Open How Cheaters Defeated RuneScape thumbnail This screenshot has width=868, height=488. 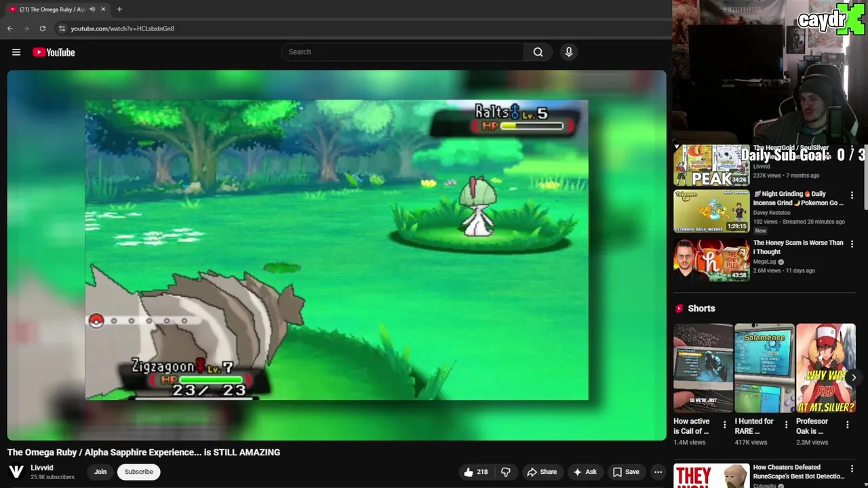[x=711, y=476]
